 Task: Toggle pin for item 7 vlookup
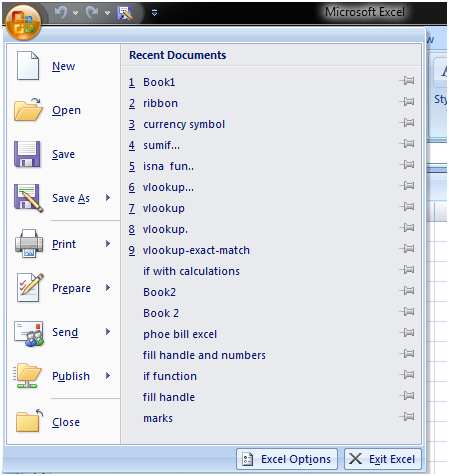click(x=407, y=207)
